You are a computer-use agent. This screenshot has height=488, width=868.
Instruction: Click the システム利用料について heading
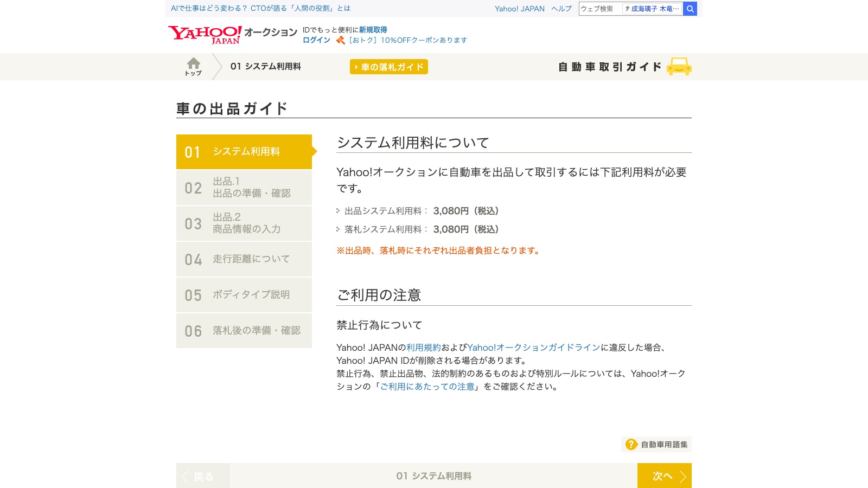click(x=413, y=143)
